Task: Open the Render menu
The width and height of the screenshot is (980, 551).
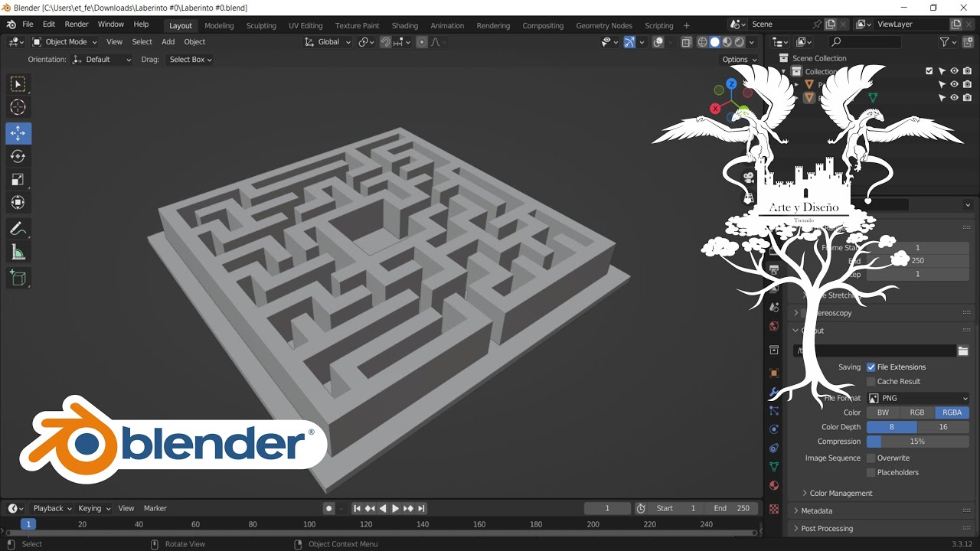Action: pos(77,24)
